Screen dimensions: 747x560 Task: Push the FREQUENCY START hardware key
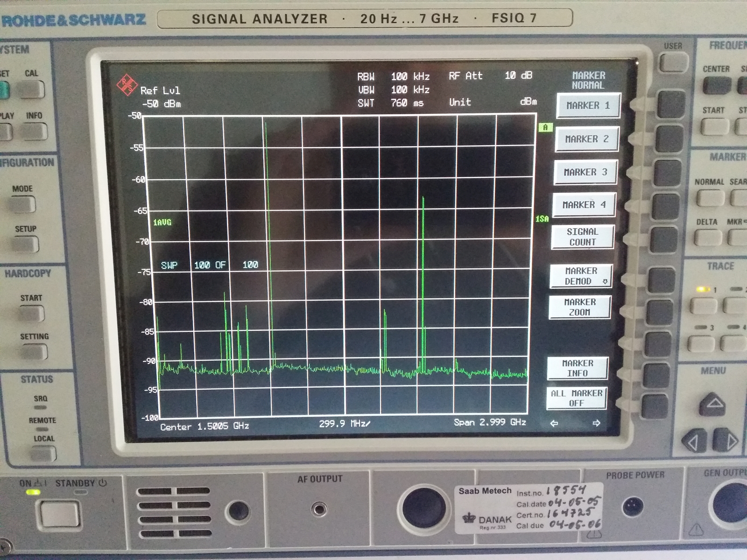(714, 127)
